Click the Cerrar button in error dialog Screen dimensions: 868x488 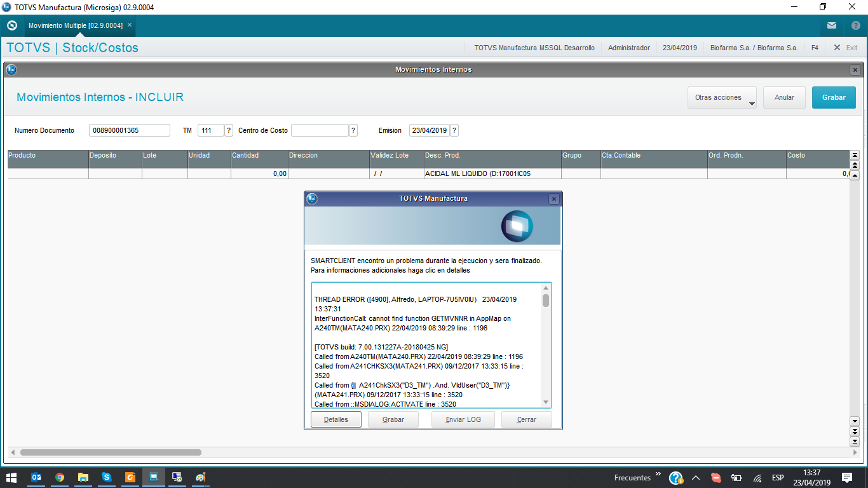(x=527, y=419)
